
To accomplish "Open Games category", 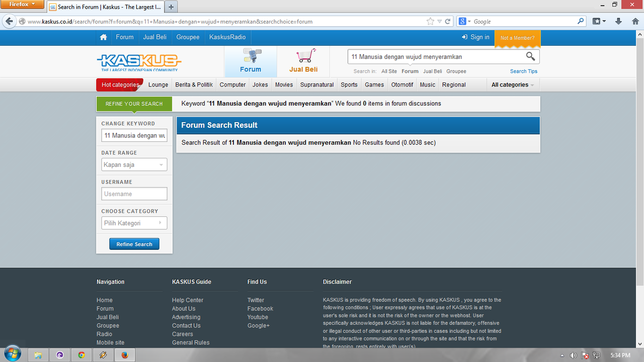I will (374, 84).
